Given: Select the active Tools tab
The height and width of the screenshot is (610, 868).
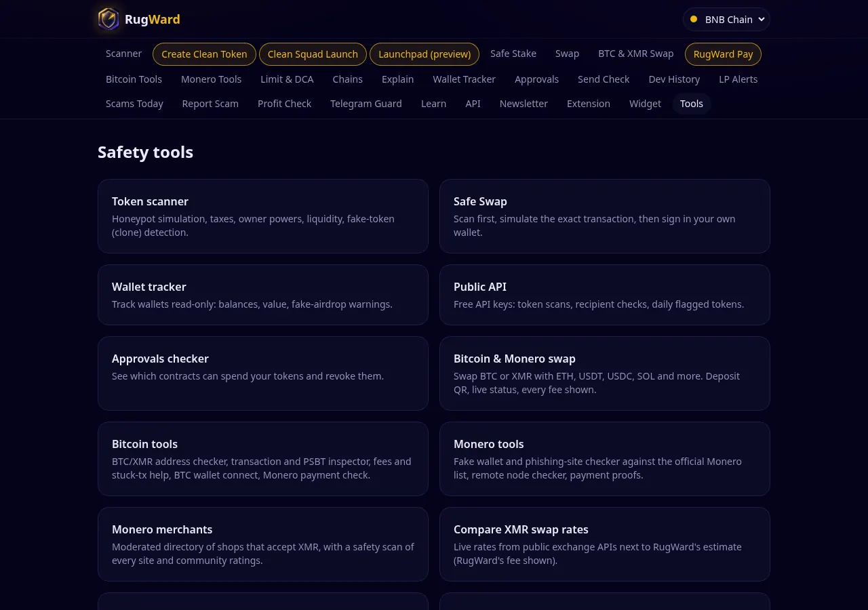Looking at the screenshot, I should click(692, 104).
